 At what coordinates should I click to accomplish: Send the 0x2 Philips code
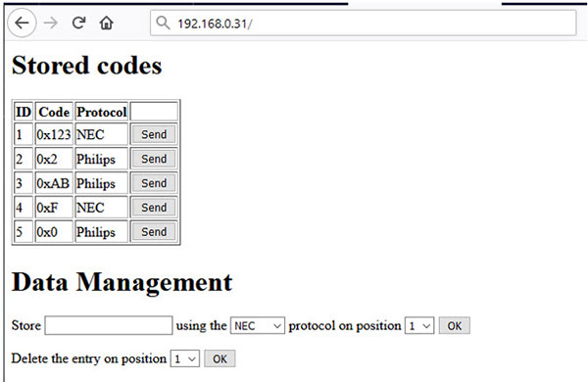[x=154, y=159]
